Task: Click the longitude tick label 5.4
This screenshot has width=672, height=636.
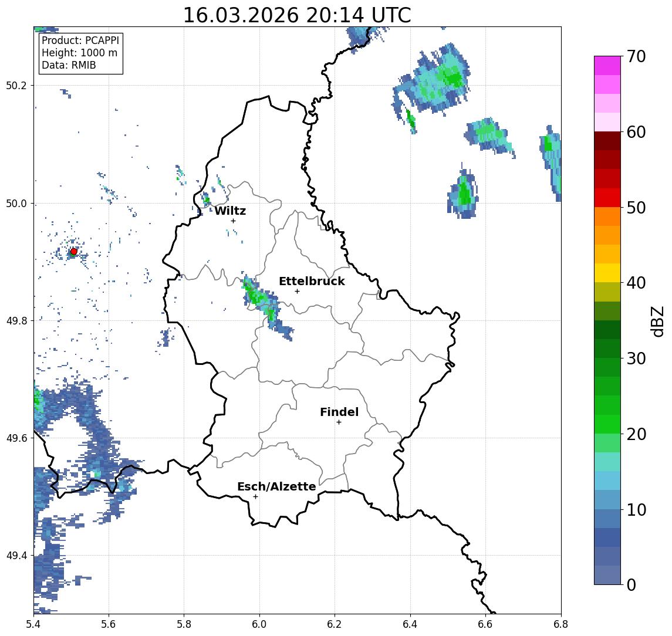Action: (33, 624)
